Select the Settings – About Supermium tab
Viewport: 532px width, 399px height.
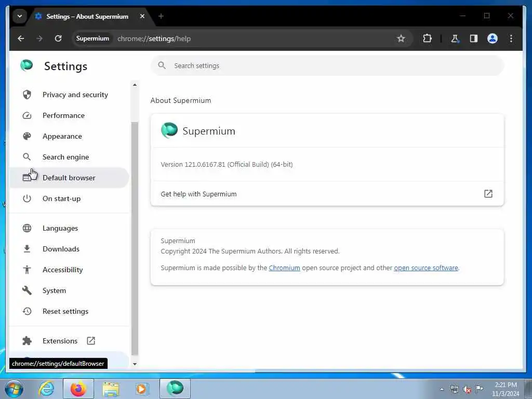pyautogui.click(x=87, y=16)
